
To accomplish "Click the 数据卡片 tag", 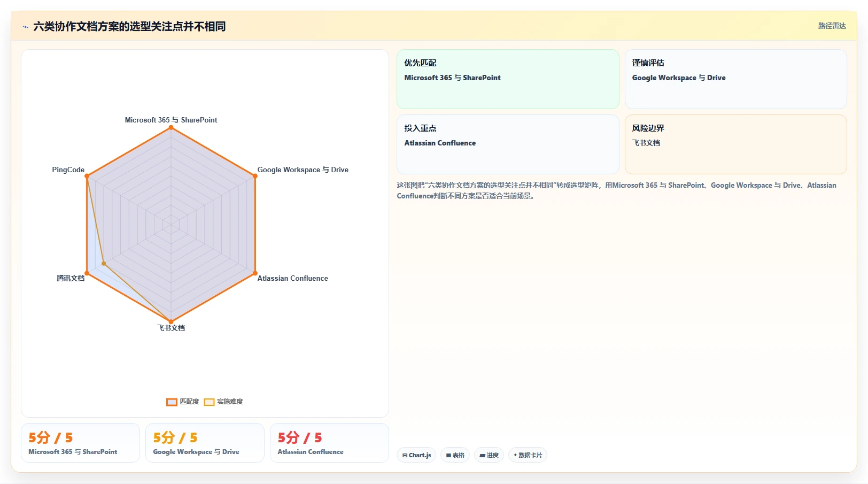I will click(528, 455).
